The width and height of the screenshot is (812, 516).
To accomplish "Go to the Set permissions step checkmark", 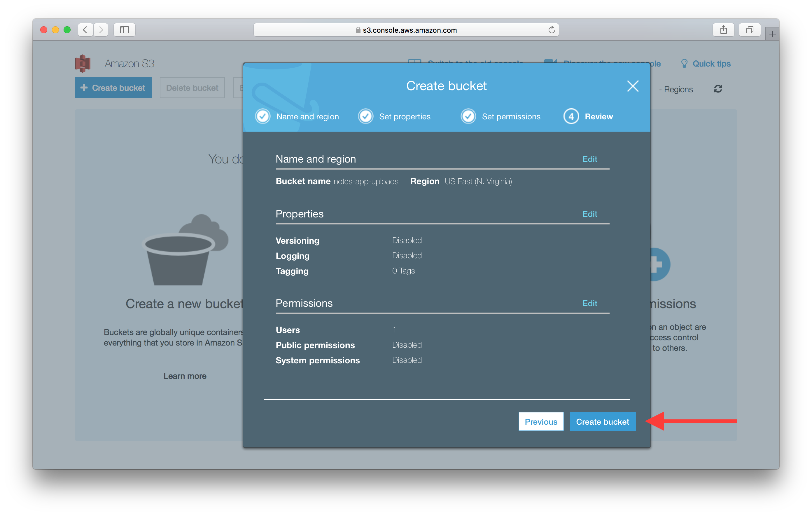I will coord(468,116).
